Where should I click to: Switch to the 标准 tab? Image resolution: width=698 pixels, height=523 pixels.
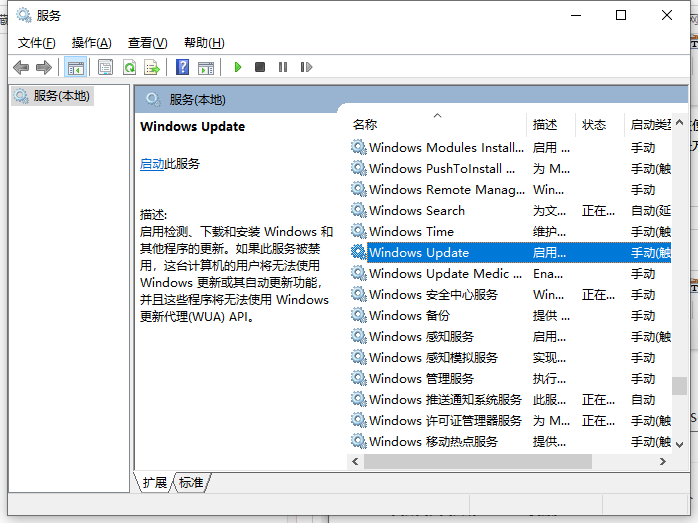(191, 482)
